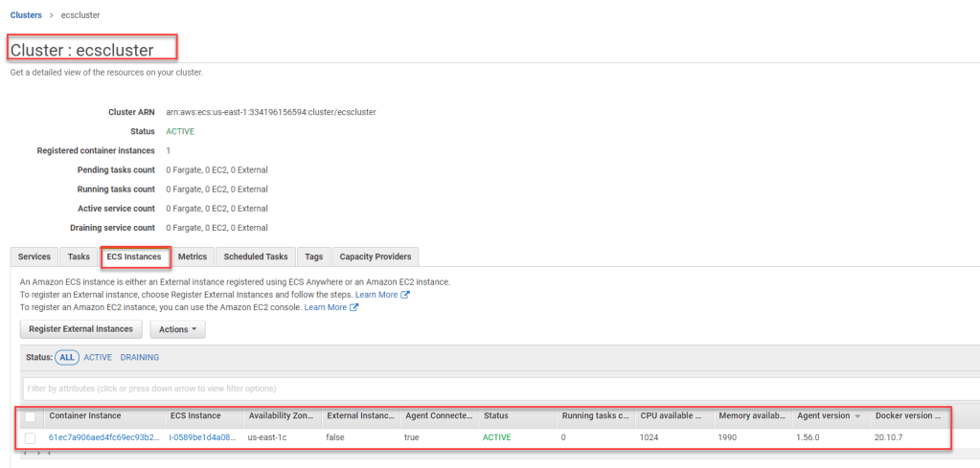Open external link icon after second Learn More
This screenshot has height=468, width=980.
354,307
